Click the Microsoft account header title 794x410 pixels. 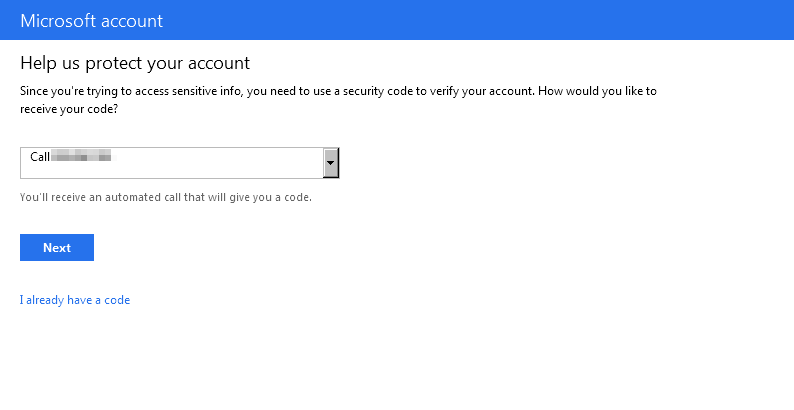[x=91, y=21]
